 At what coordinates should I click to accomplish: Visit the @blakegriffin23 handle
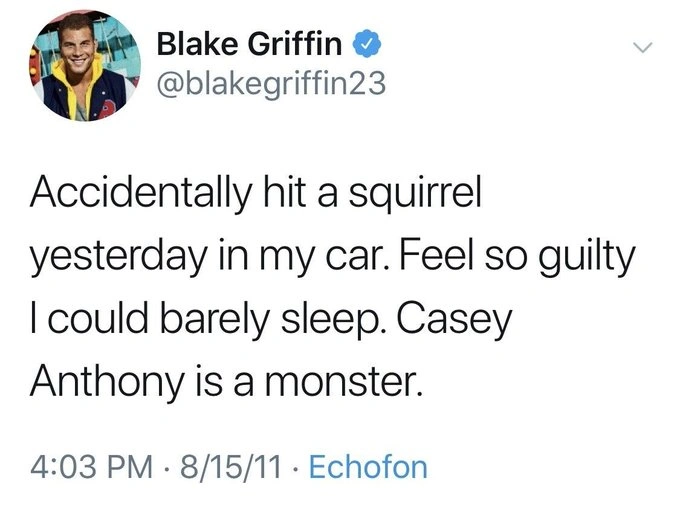pyautogui.click(x=270, y=88)
